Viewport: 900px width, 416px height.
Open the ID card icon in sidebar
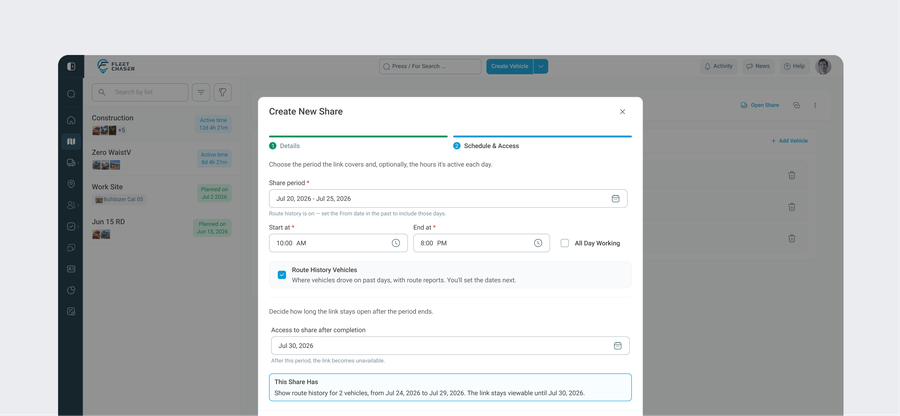(71, 269)
